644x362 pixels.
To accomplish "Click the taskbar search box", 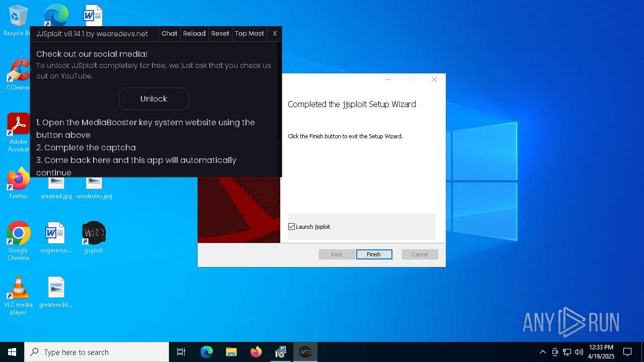I will (97, 352).
